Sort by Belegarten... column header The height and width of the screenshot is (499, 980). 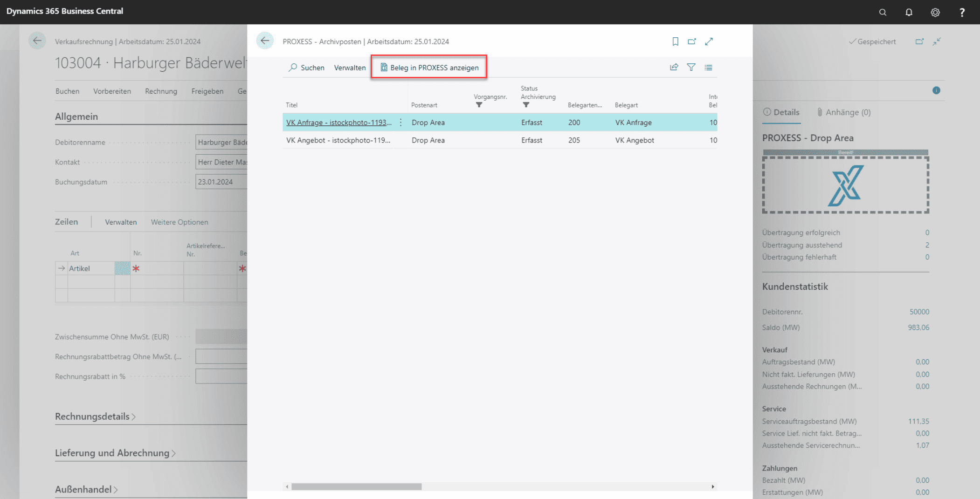click(x=585, y=105)
